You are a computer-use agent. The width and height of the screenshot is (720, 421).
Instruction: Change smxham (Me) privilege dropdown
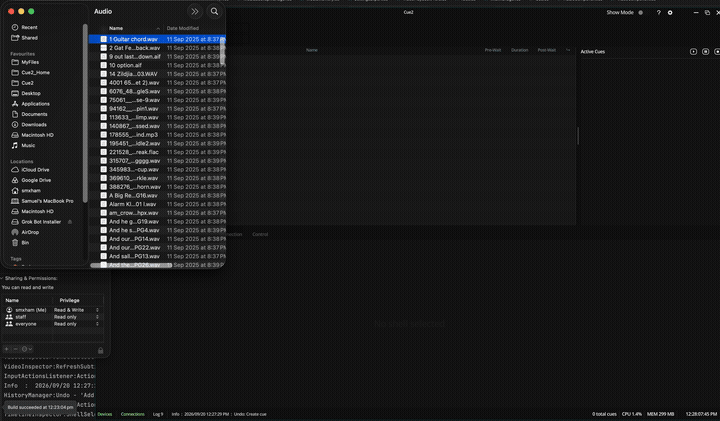coord(76,310)
